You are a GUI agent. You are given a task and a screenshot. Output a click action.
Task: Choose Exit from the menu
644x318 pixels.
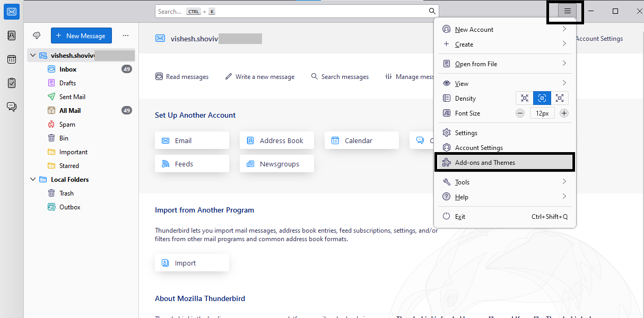(x=505, y=216)
